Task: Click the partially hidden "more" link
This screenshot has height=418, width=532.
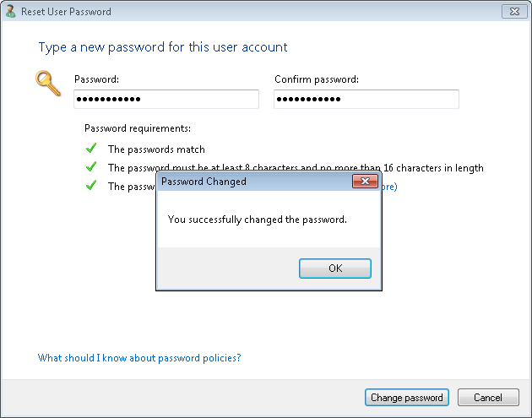Action: coord(387,187)
